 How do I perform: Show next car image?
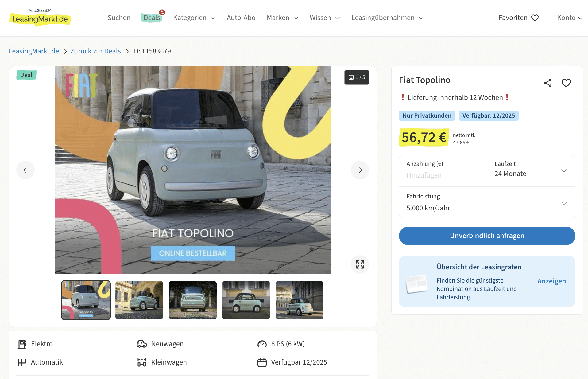[x=360, y=170]
